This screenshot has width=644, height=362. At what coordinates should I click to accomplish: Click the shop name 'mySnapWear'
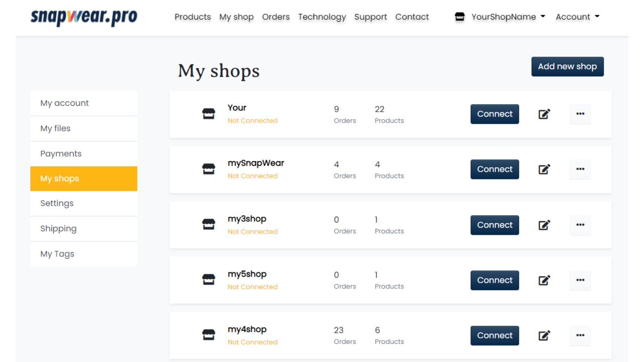(x=256, y=163)
